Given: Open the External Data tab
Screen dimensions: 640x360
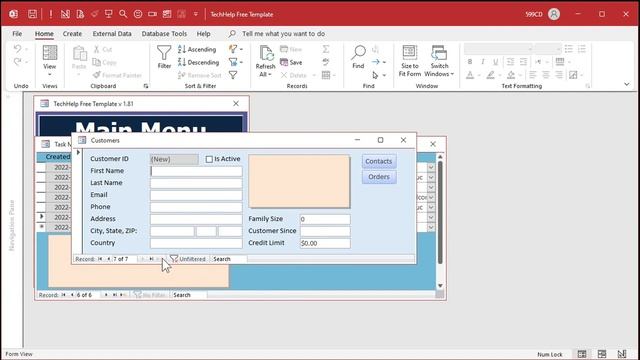Looking at the screenshot, I should click(x=112, y=34).
